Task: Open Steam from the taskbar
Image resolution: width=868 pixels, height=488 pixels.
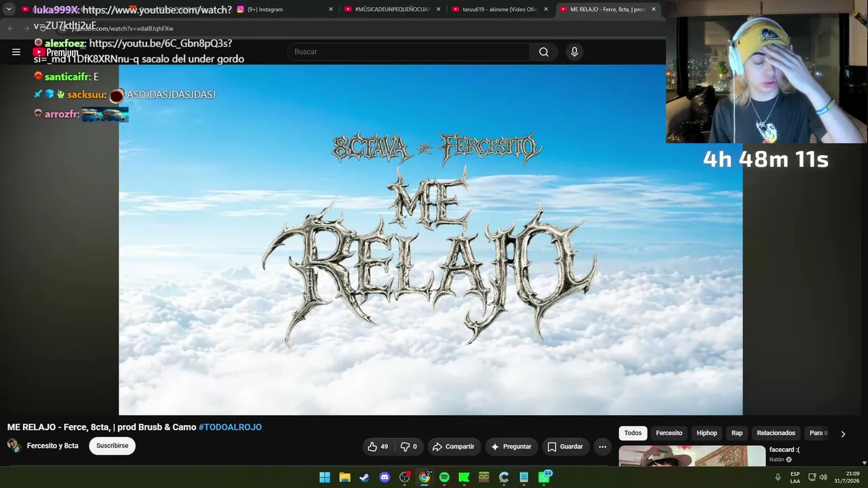Action: [365, 477]
